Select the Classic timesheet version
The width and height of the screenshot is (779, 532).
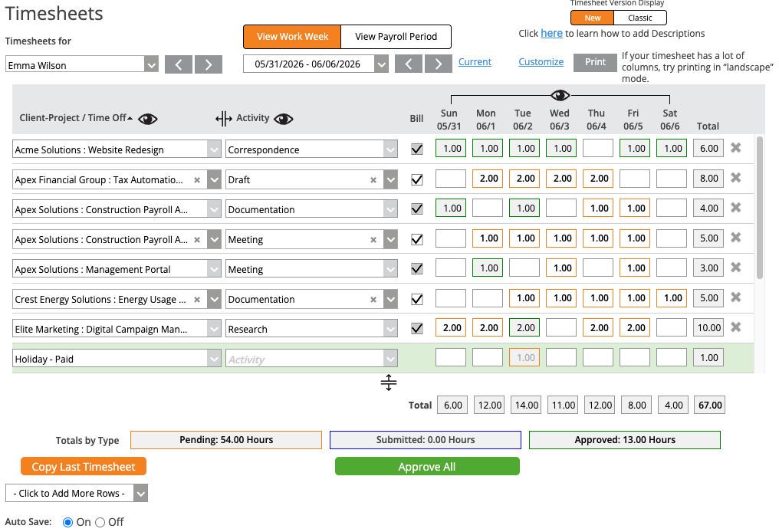point(640,18)
